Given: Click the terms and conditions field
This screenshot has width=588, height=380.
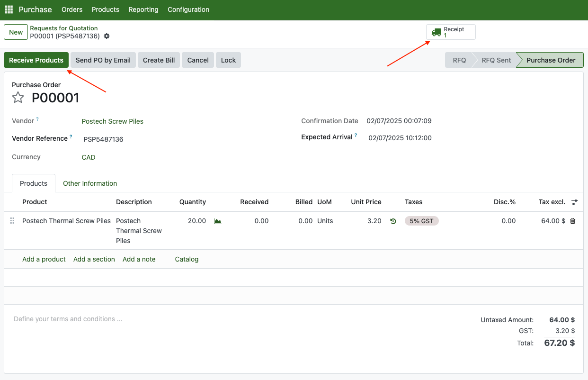Looking at the screenshot, I should [x=68, y=319].
